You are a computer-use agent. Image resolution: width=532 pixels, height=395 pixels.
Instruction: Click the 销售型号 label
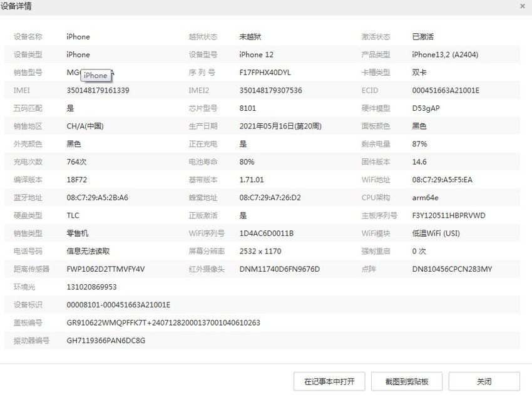pos(28,72)
